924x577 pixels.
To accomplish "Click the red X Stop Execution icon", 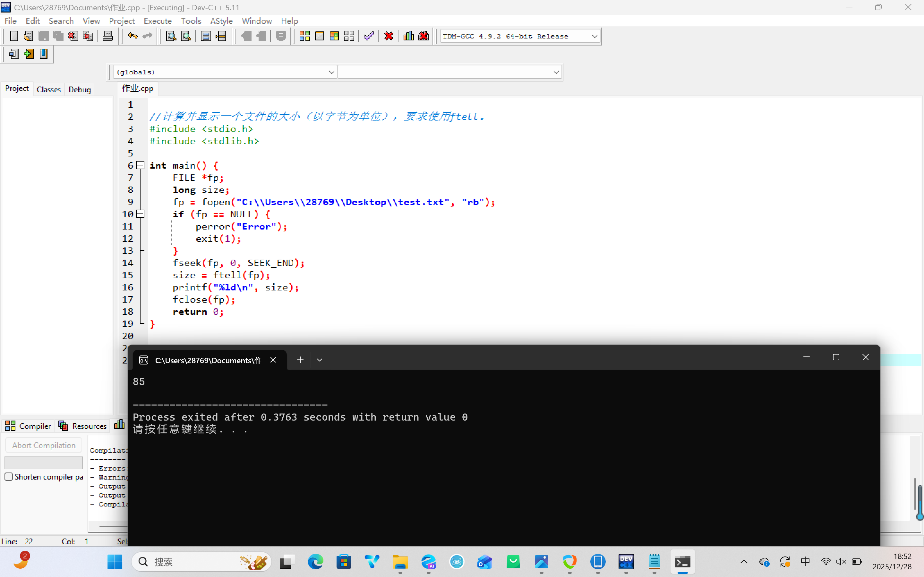I will [389, 36].
